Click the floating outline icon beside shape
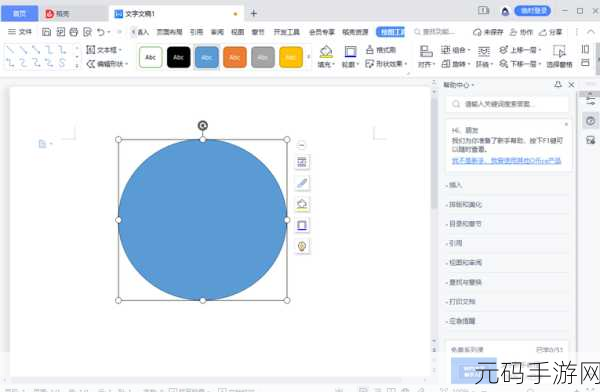 pyautogui.click(x=302, y=225)
